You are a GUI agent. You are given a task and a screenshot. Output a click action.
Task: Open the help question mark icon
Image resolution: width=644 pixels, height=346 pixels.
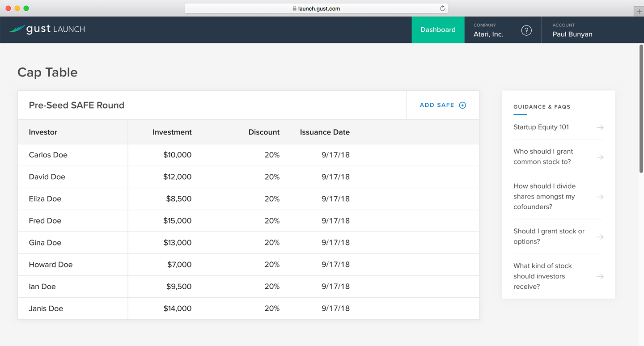point(526,30)
